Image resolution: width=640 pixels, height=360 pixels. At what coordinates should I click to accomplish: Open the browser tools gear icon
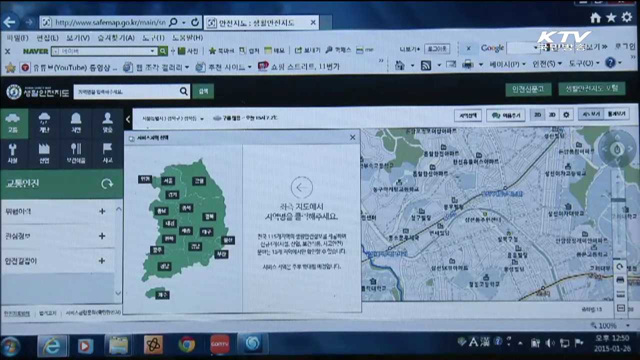click(x=627, y=17)
